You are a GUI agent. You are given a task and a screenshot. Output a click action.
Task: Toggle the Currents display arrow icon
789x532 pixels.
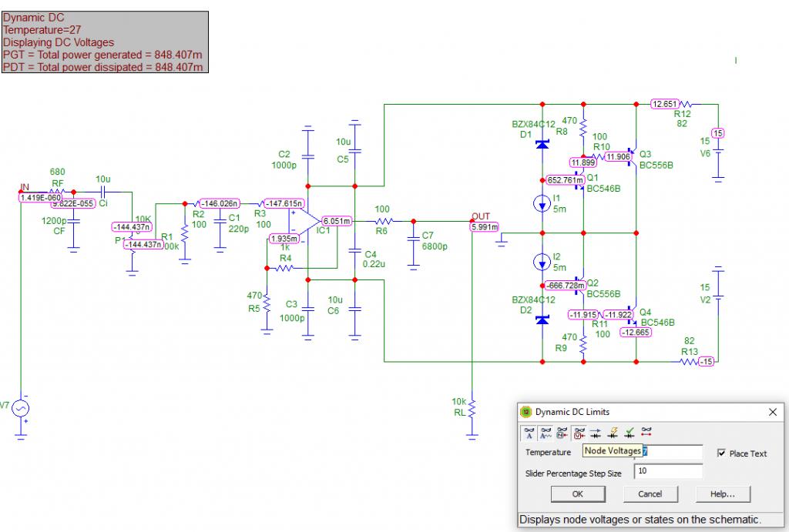[x=596, y=433]
